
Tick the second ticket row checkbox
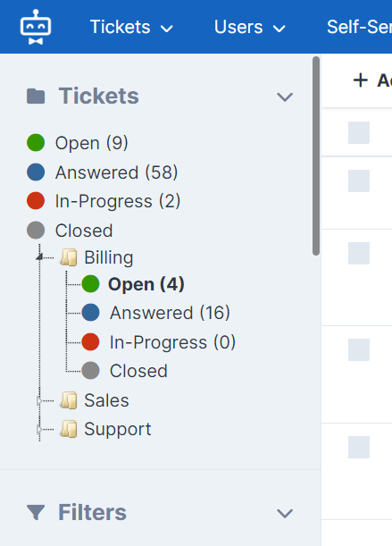[x=359, y=181]
